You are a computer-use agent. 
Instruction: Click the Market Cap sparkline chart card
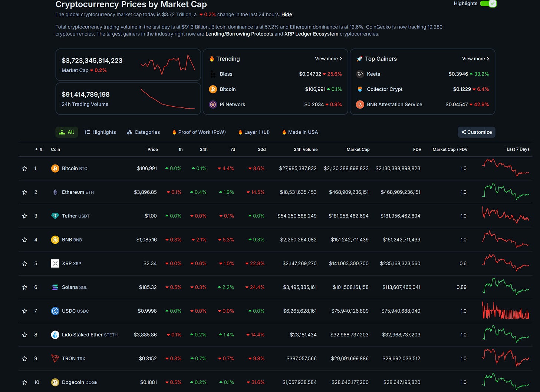[128, 65]
